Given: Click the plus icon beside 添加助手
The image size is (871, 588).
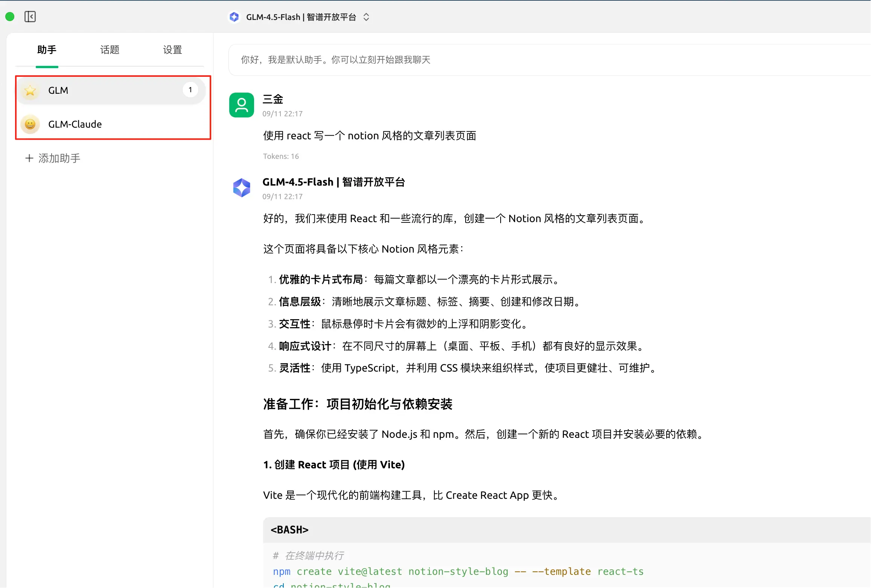Looking at the screenshot, I should click(x=29, y=158).
